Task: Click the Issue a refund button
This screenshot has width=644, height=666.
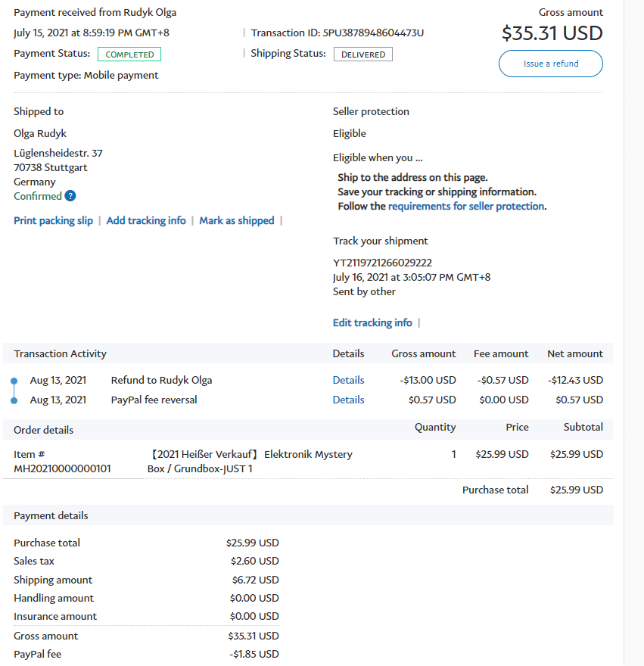Action: tap(550, 64)
